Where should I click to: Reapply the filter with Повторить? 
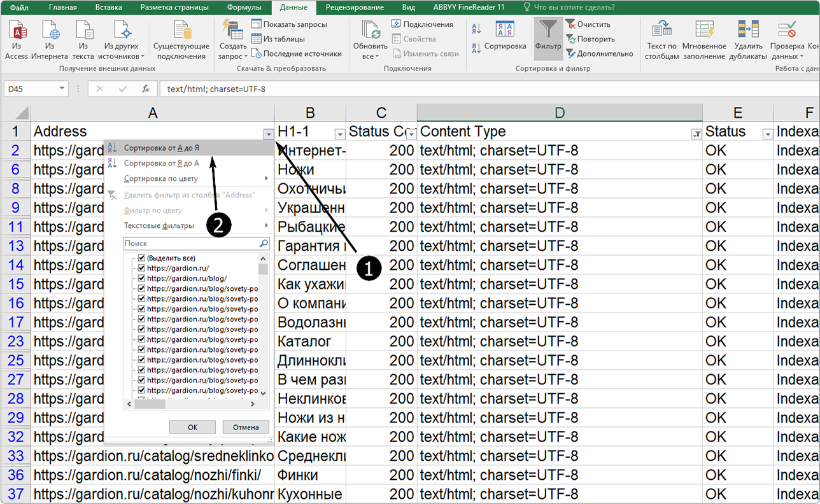pos(590,39)
